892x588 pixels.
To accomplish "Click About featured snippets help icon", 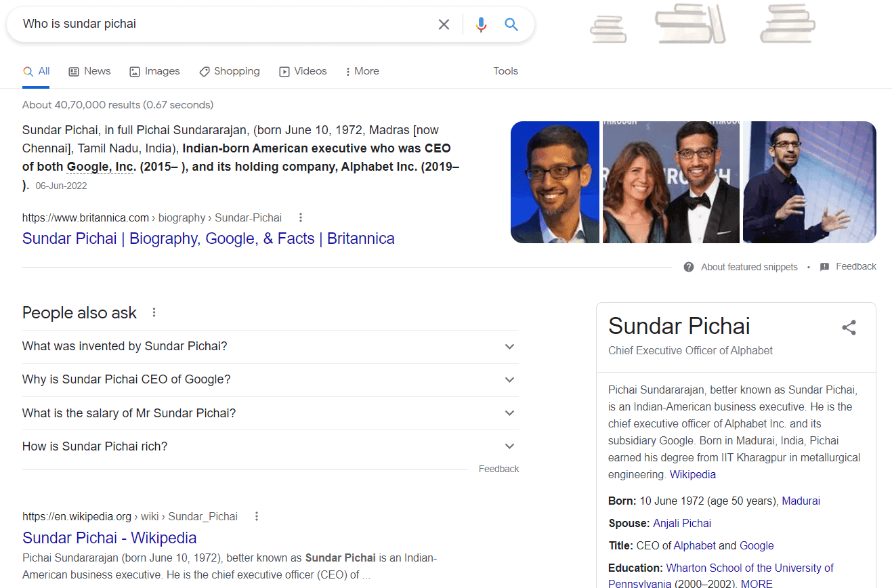I will (x=689, y=267).
